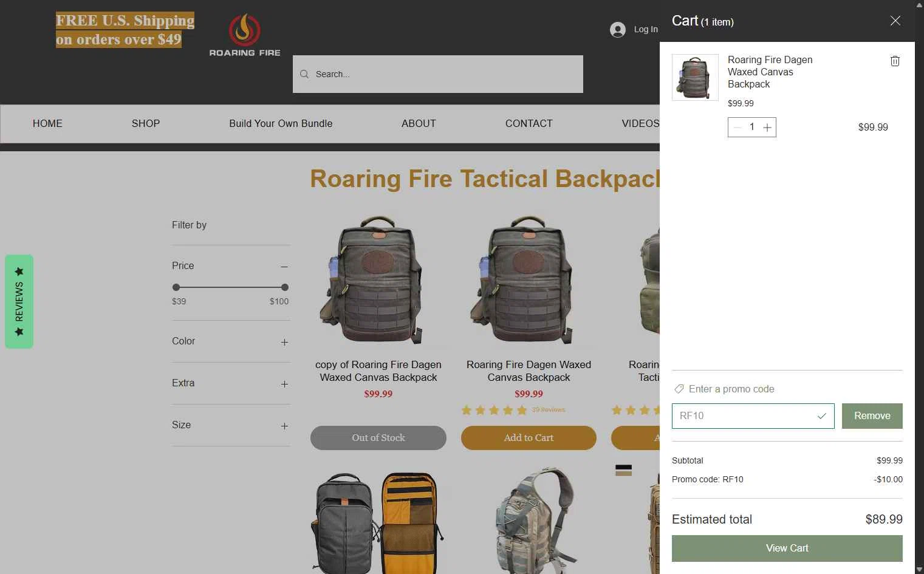Click the Subtotal label
Viewport: 924px width, 574px height.
tap(687, 460)
